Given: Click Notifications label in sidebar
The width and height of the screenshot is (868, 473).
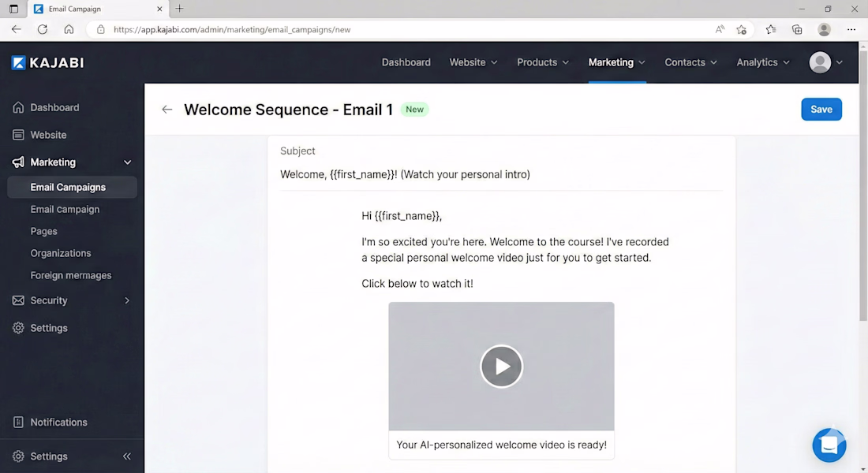Looking at the screenshot, I should point(58,422).
